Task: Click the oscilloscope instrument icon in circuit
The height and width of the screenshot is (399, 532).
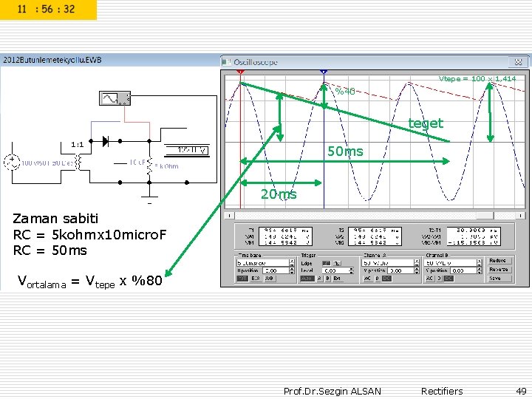Action: click(x=115, y=98)
